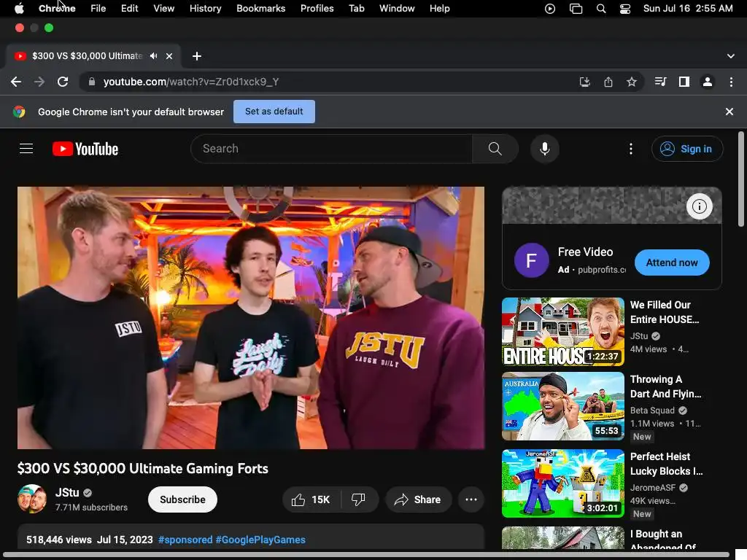Click the browser forward arrow
Image resolution: width=747 pixels, height=560 pixels.
[x=39, y=82]
